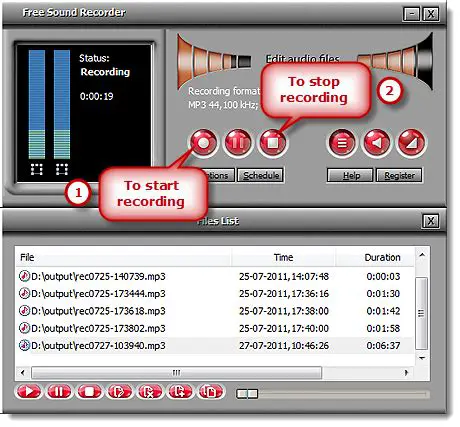Click the files list scroll down arrow
The height and width of the screenshot is (427, 460).
pyautogui.click(x=422, y=358)
